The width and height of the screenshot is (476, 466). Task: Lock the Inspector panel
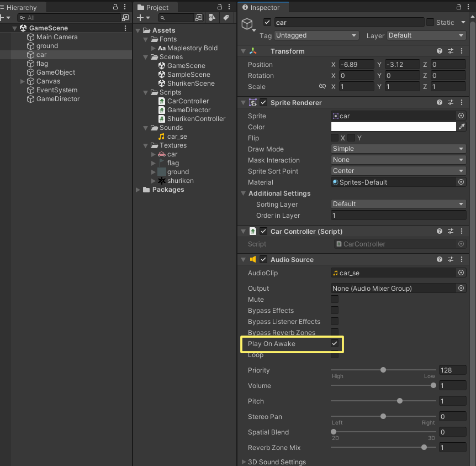click(x=459, y=7)
